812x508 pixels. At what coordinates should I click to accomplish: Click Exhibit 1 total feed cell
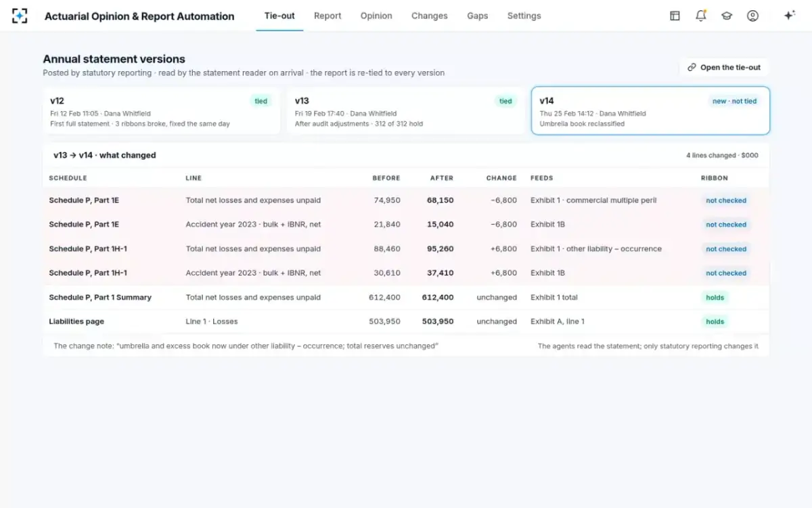click(x=554, y=297)
